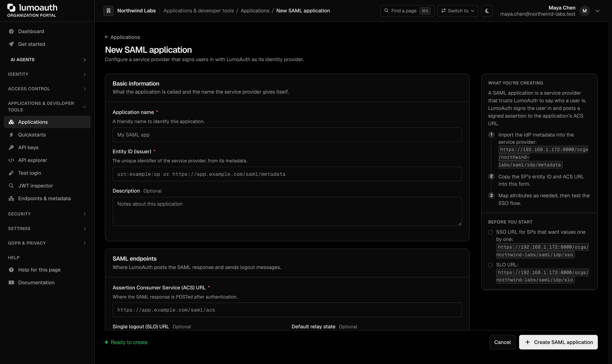
Task: Go to API keys page
Action: (x=47, y=148)
